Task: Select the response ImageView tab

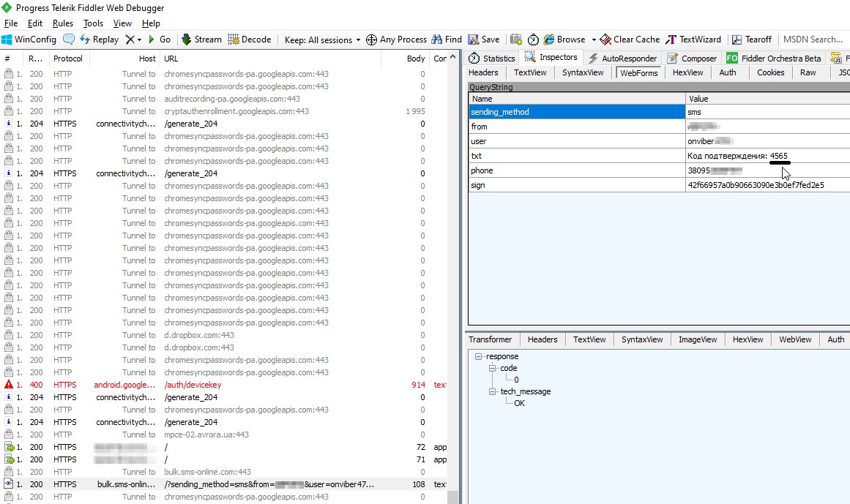Action: point(698,339)
